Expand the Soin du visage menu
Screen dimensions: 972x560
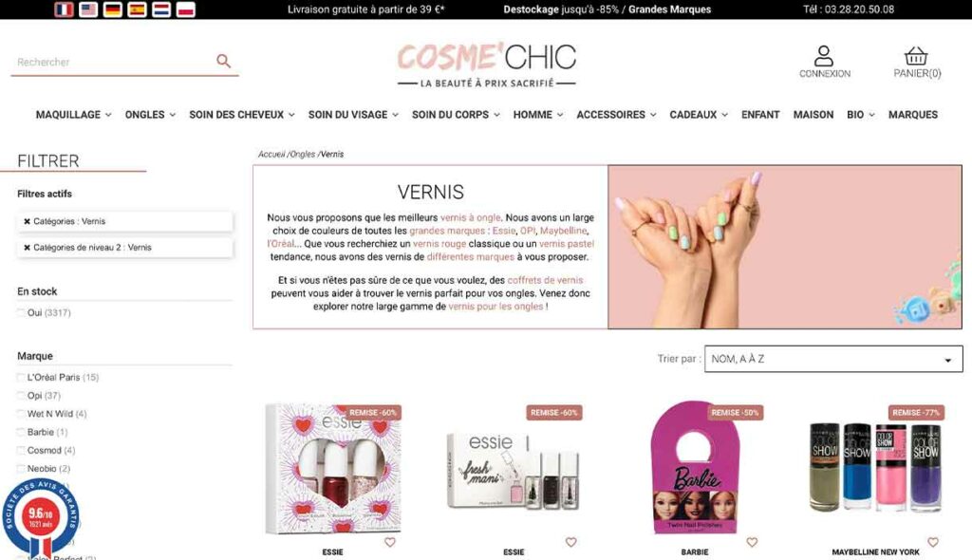point(353,115)
